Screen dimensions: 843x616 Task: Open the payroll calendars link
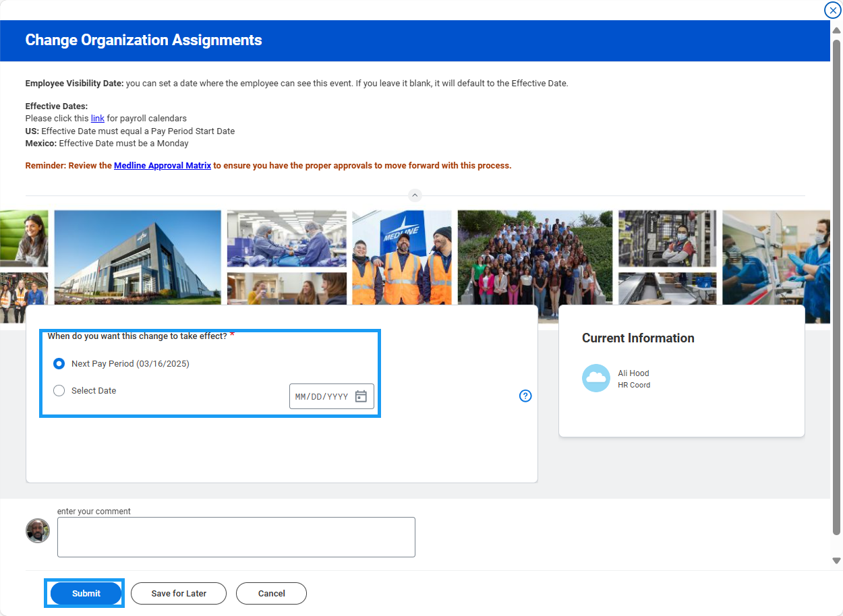click(x=98, y=119)
